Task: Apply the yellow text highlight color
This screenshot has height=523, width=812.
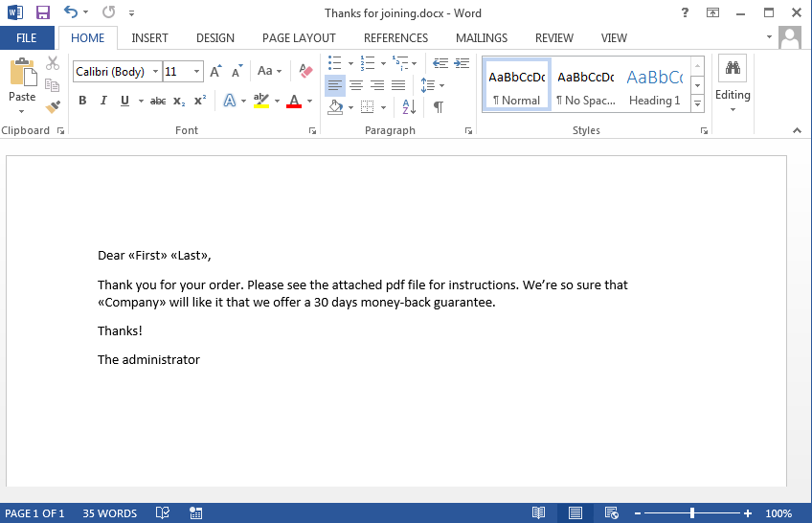Action: pos(261,101)
